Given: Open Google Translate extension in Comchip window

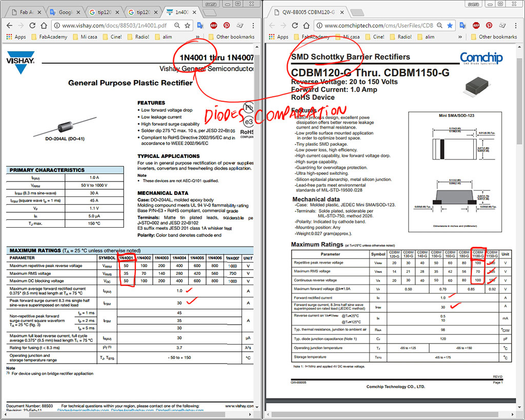Looking at the screenshot, I should (463, 26).
